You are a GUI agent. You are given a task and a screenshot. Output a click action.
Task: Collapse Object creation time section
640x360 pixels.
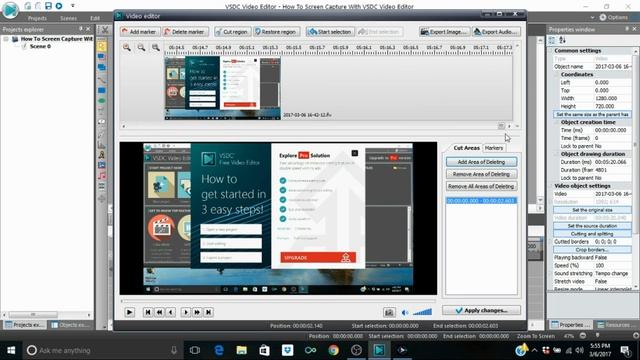coord(557,122)
